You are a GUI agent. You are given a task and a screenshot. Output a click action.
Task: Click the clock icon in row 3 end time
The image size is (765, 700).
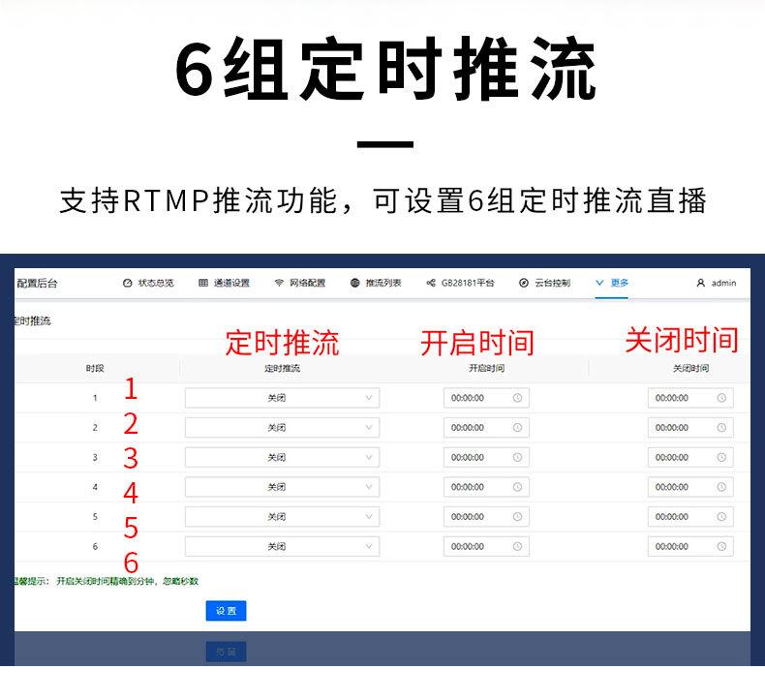pyautogui.click(x=721, y=458)
